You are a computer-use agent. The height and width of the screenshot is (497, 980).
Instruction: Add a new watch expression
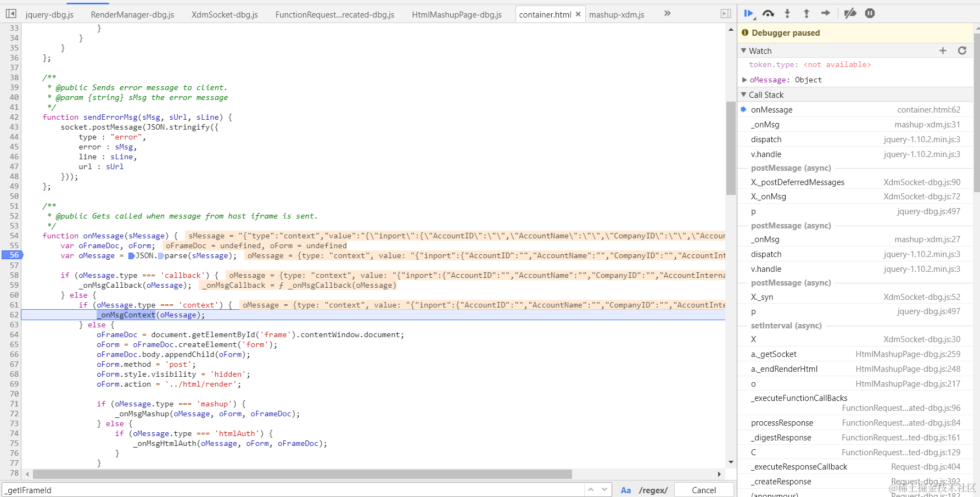click(943, 51)
